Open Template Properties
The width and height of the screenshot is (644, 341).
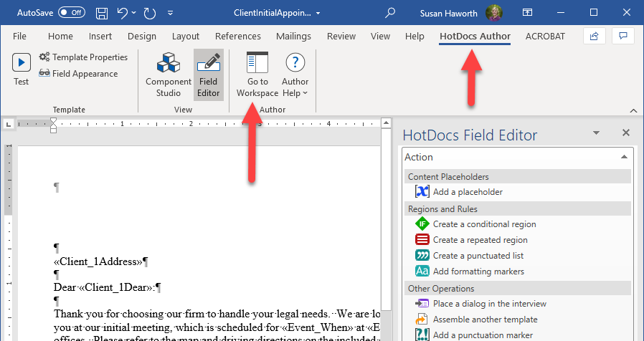pyautogui.click(x=83, y=57)
